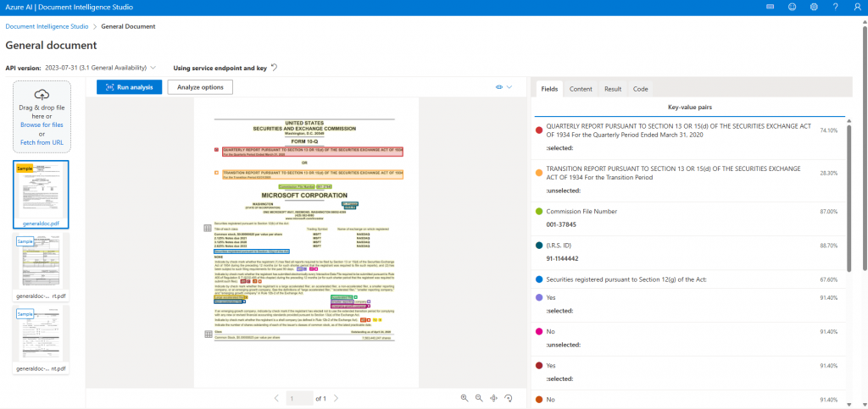Screen dimensions: 868x409
Task: Open the user account icon
Action: point(856,7)
